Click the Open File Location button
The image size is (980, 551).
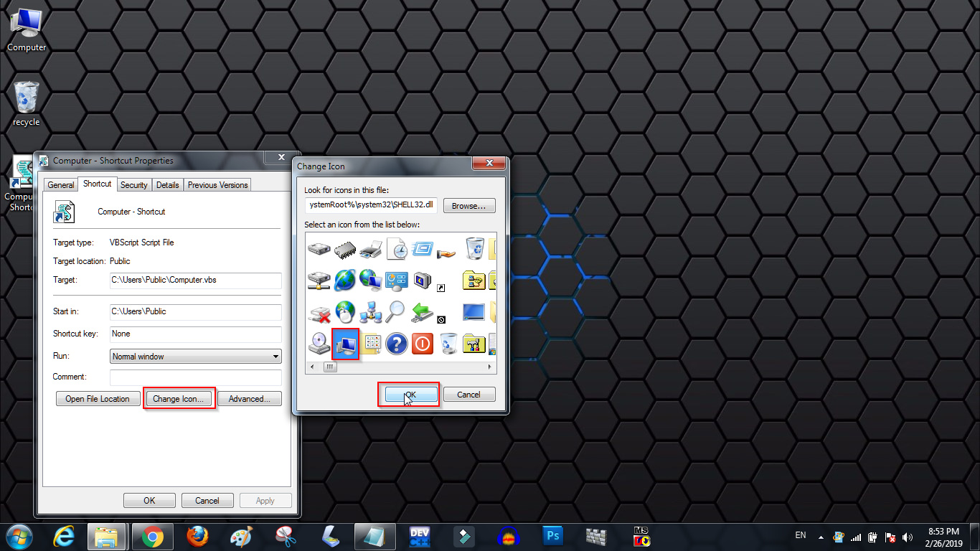coord(98,399)
